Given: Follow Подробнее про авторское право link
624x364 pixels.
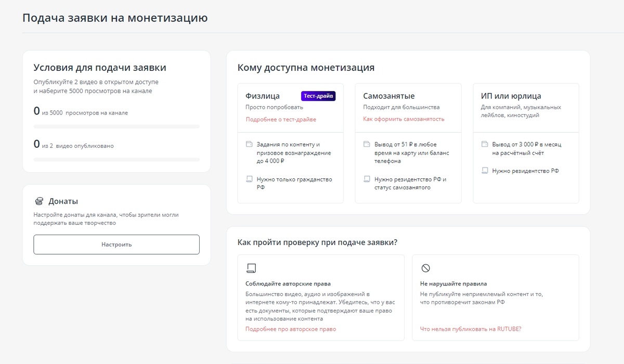Looking at the screenshot, I should (291, 329).
